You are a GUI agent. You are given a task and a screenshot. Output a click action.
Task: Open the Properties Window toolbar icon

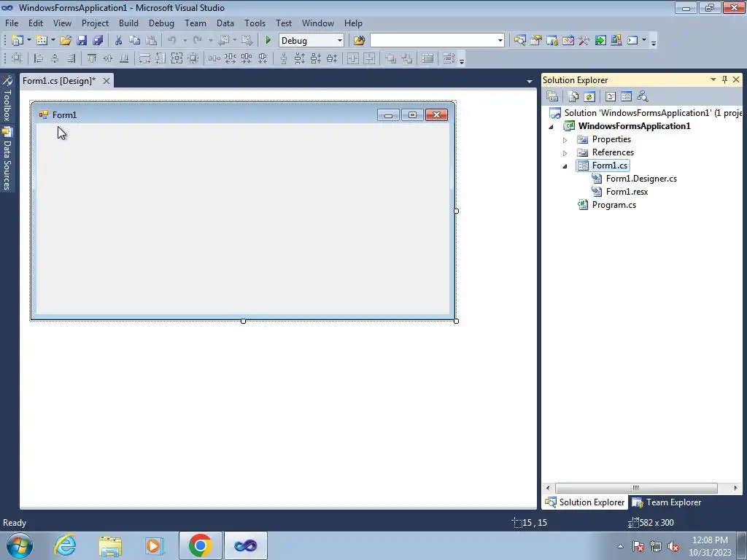pos(536,41)
